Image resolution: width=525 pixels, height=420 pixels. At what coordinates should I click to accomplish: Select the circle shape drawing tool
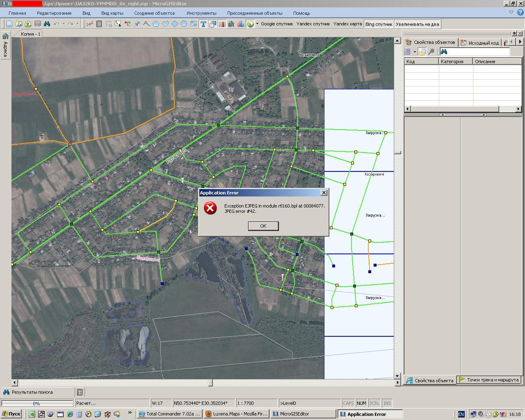click(x=184, y=24)
